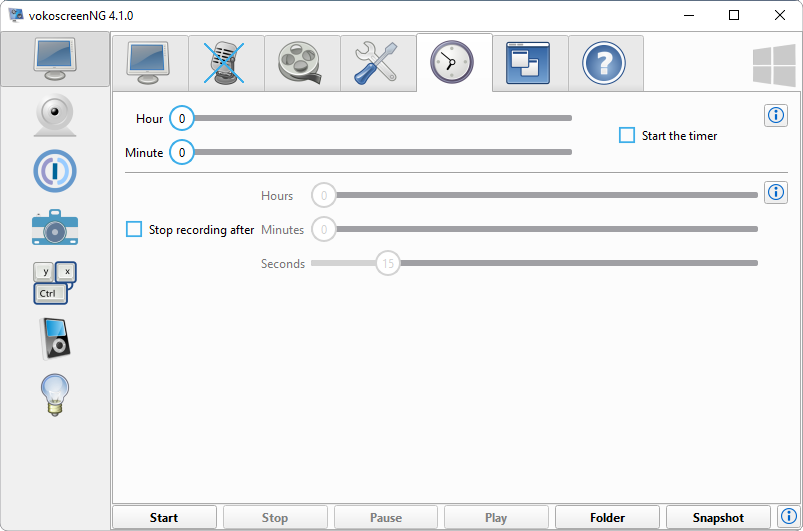803x531 pixels.
Task: Click the info icon beside Start the timer
Action: (x=775, y=116)
